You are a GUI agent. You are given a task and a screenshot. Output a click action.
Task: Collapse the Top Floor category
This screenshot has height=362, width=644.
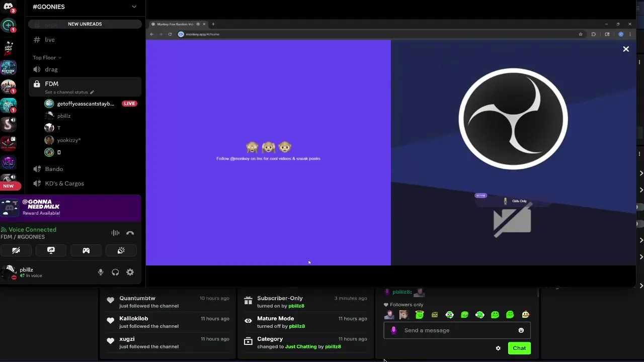(47, 58)
